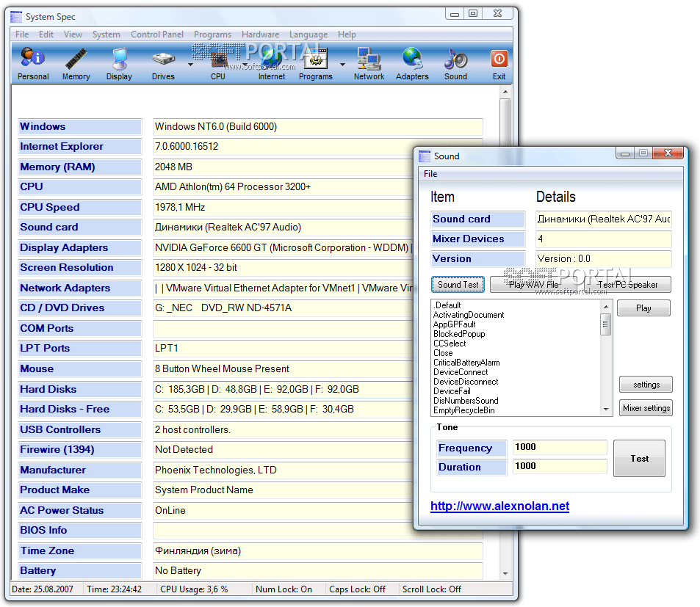Expand the dropdown arrow next to Programs
This screenshot has width=700, height=607.
click(342, 65)
